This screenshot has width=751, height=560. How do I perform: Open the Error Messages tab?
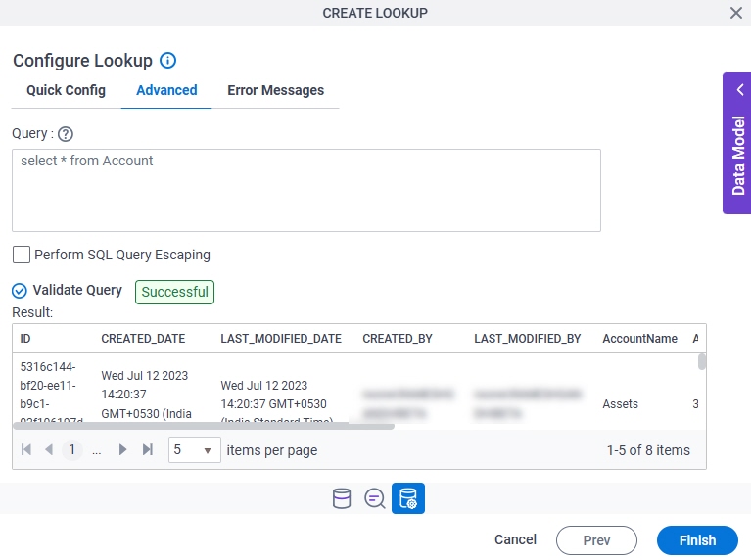[276, 90]
